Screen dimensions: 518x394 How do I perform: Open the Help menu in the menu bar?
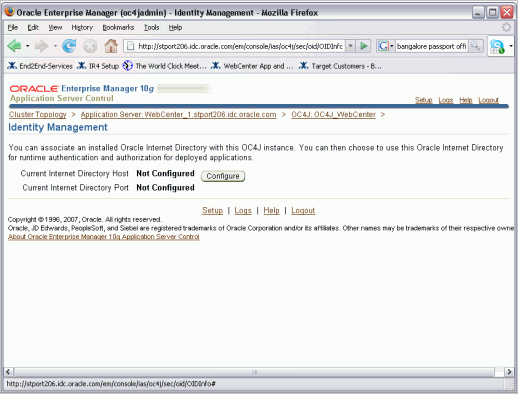point(175,27)
